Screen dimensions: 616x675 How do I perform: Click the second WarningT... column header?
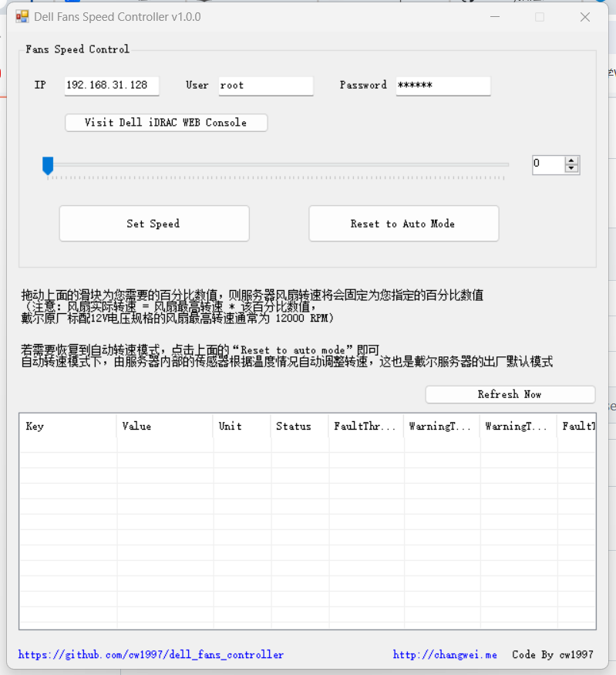click(518, 426)
